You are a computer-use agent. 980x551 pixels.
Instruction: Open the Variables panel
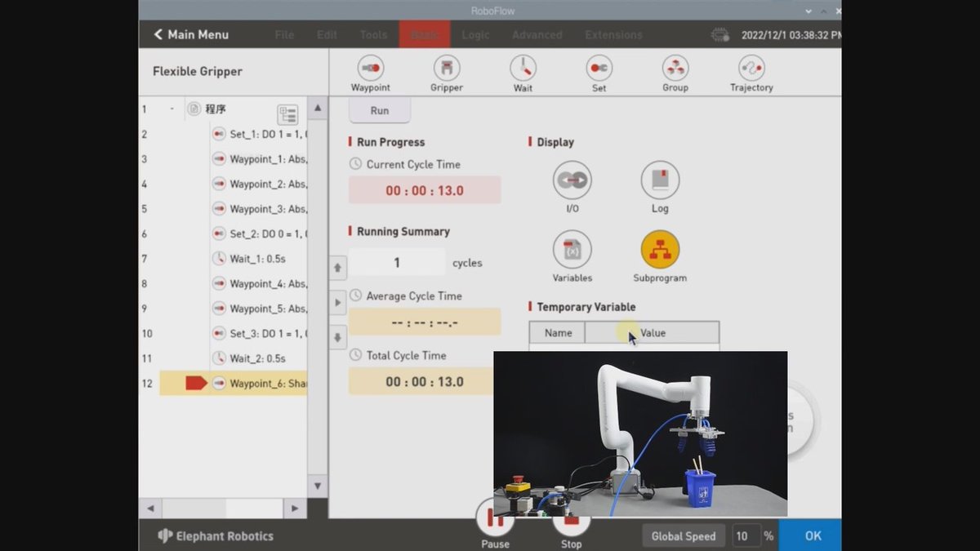572,251
